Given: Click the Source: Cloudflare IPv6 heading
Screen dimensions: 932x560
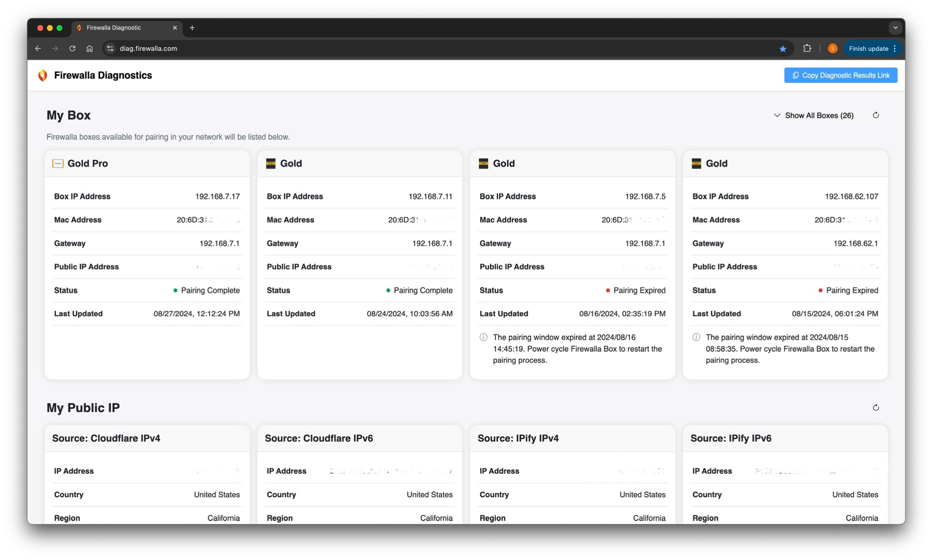Looking at the screenshot, I should coord(318,438).
